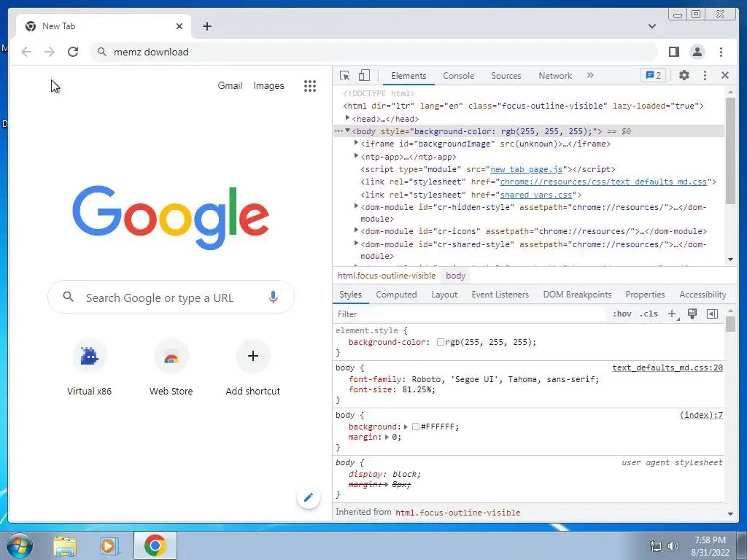Open the 2 issues badge
The height and width of the screenshot is (560, 747).
tap(653, 75)
